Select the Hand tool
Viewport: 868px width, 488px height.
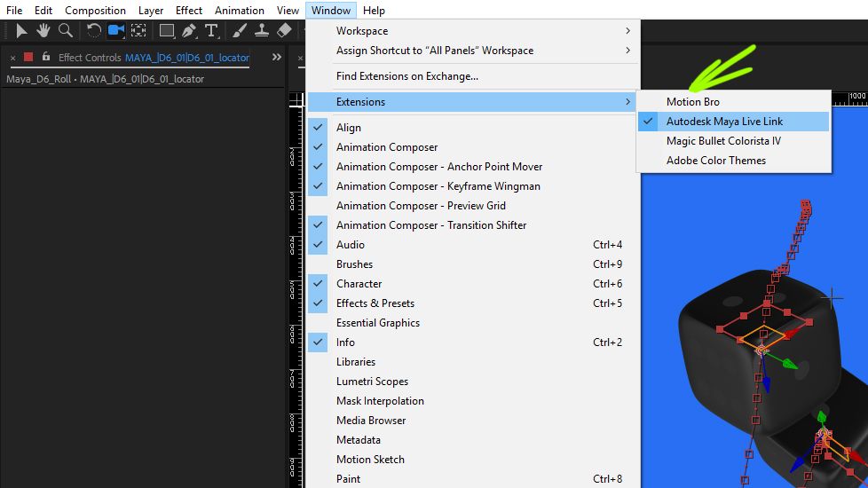[x=43, y=31]
